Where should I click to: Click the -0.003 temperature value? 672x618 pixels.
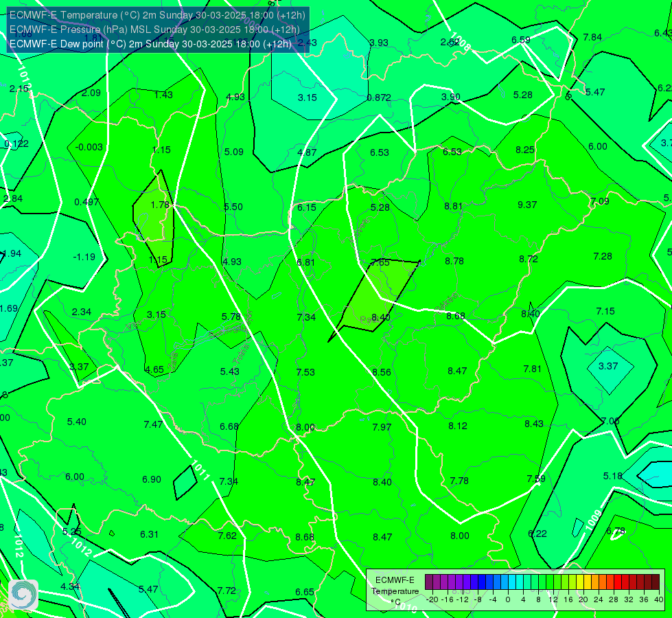[x=89, y=147]
